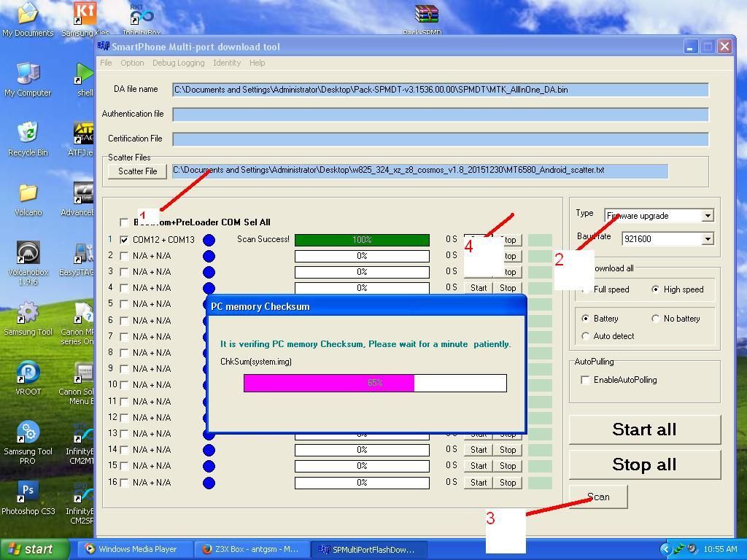Click the blue status dot for port 15
The width and height of the screenshot is (747, 560).
tap(209, 466)
